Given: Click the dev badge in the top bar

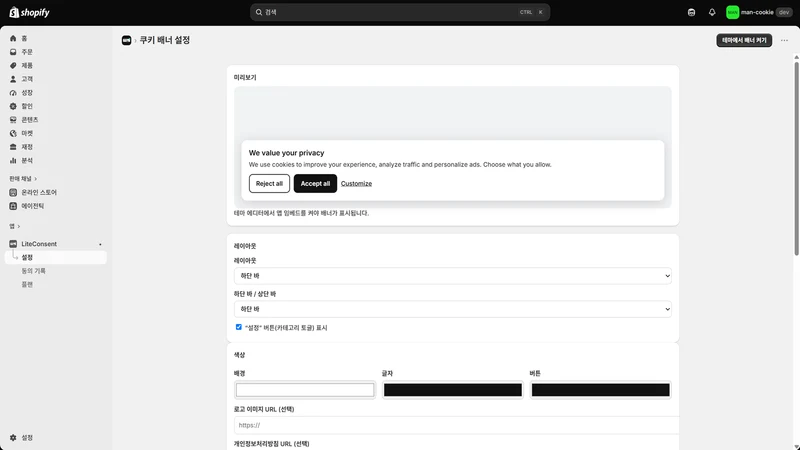Looking at the screenshot, I should (x=784, y=12).
